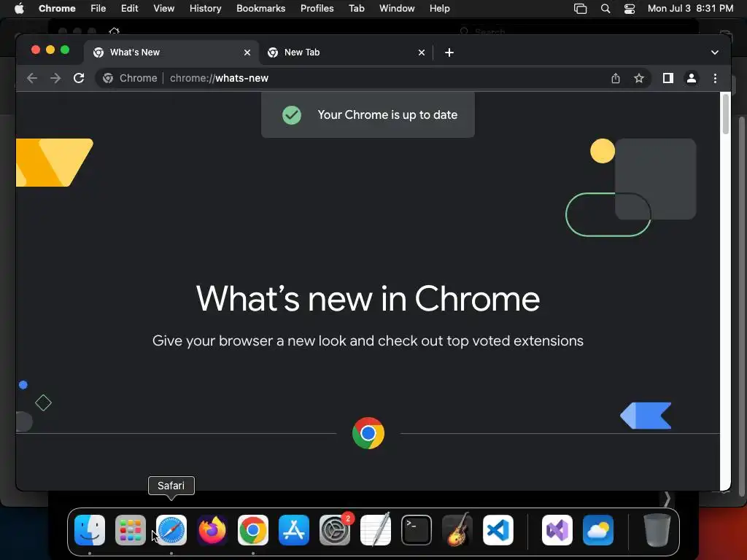Open the Tab menu
747x560 pixels.
356,9
